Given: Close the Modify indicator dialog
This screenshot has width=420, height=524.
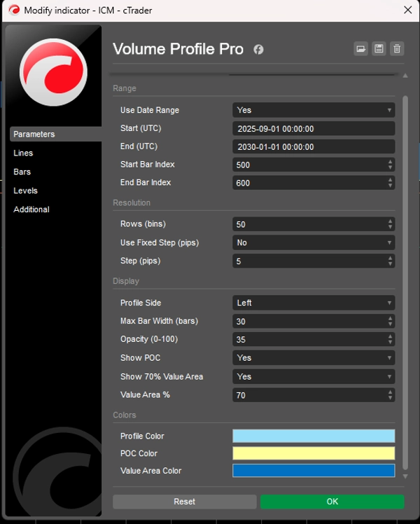Looking at the screenshot, I should click(x=407, y=10).
